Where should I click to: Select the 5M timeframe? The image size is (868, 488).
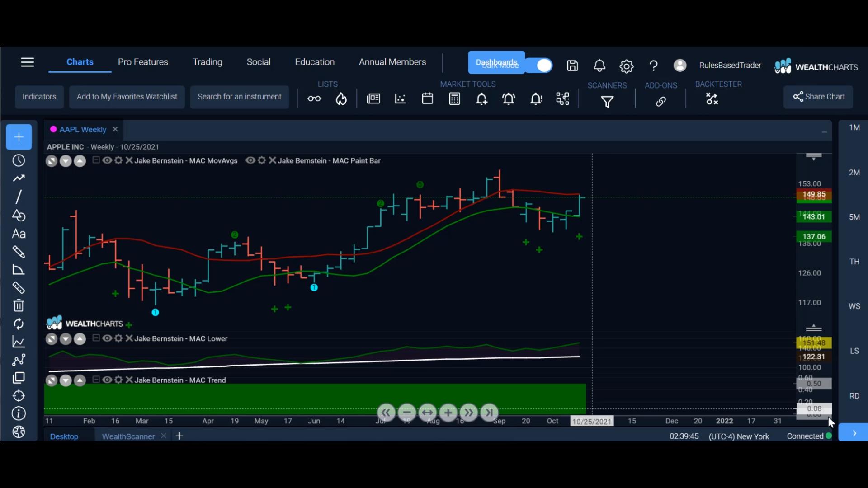point(854,217)
